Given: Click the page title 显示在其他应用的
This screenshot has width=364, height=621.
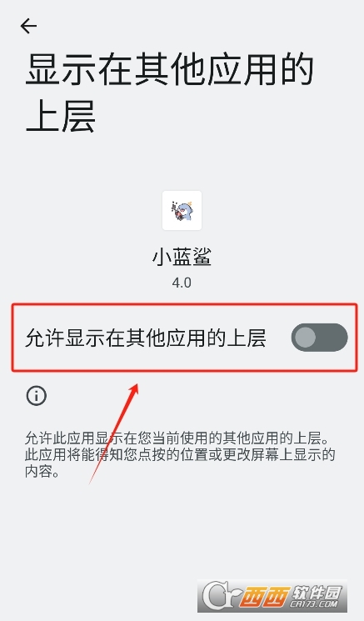Looking at the screenshot, I should (170, 70).
